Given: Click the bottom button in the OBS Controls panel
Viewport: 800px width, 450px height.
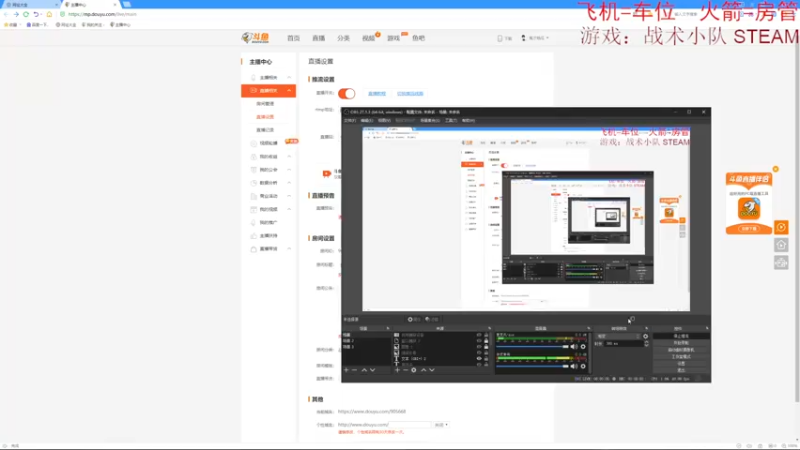Looking at the screenshot, I should pyautogui.click(x=681, y=370).
